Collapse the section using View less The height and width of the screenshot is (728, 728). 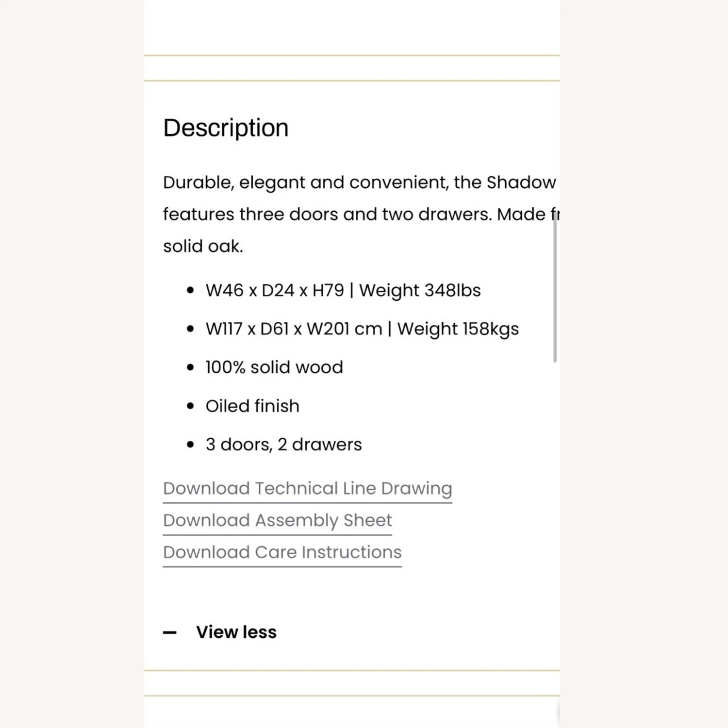(236, 632)
